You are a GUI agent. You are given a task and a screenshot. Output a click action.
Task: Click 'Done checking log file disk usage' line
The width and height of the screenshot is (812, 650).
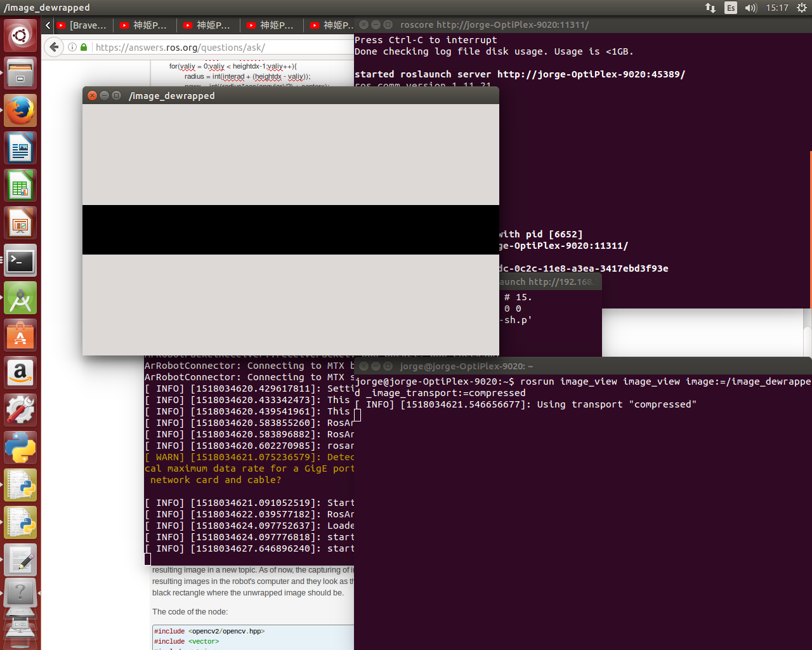(x=494, y=51)
